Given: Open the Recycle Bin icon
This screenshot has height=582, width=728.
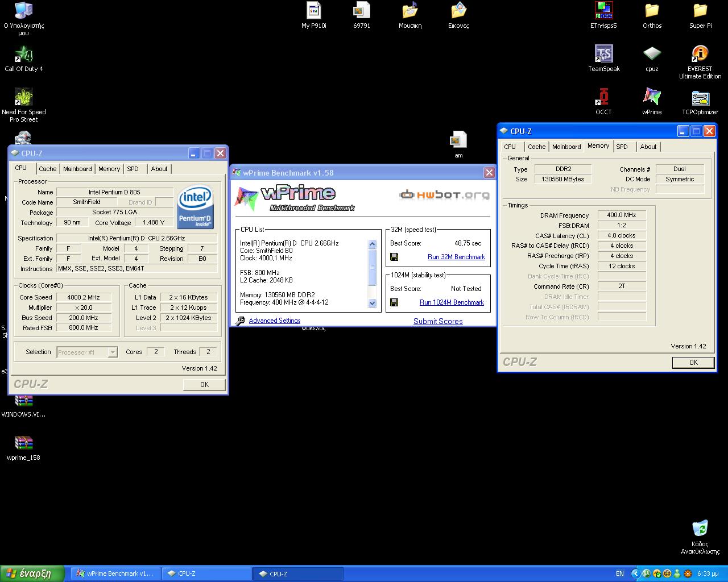Looking at the screenshot, I should pos(700,537).
